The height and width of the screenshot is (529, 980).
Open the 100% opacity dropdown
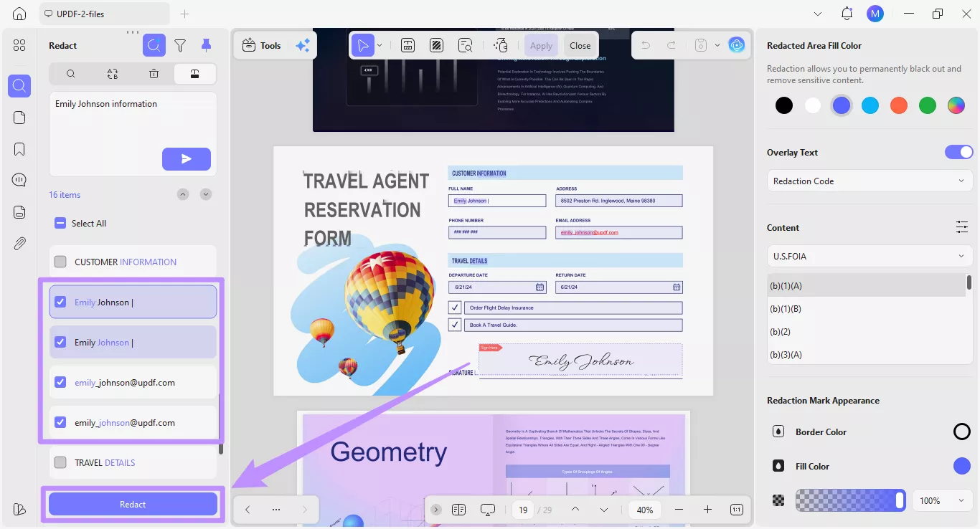[x=942, y=500]
